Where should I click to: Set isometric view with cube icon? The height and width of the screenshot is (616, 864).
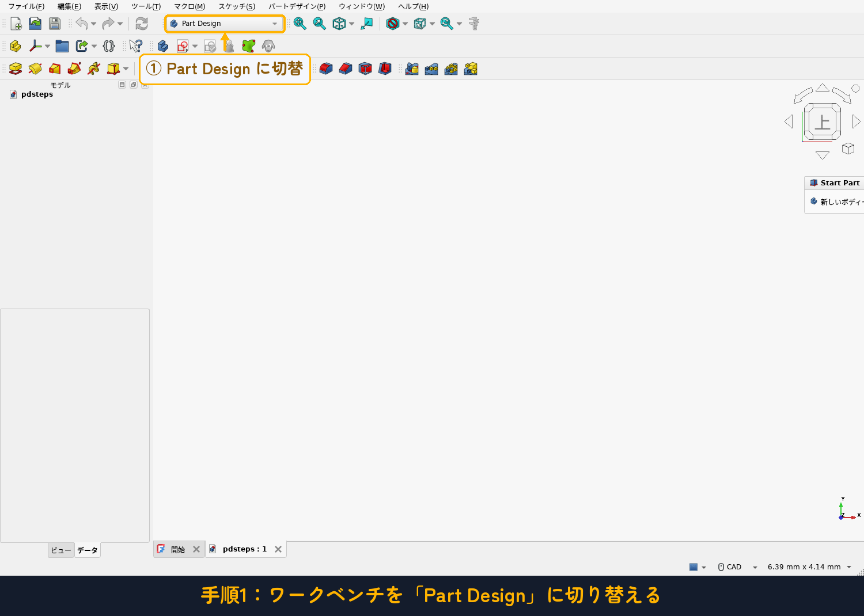point(339,24)
